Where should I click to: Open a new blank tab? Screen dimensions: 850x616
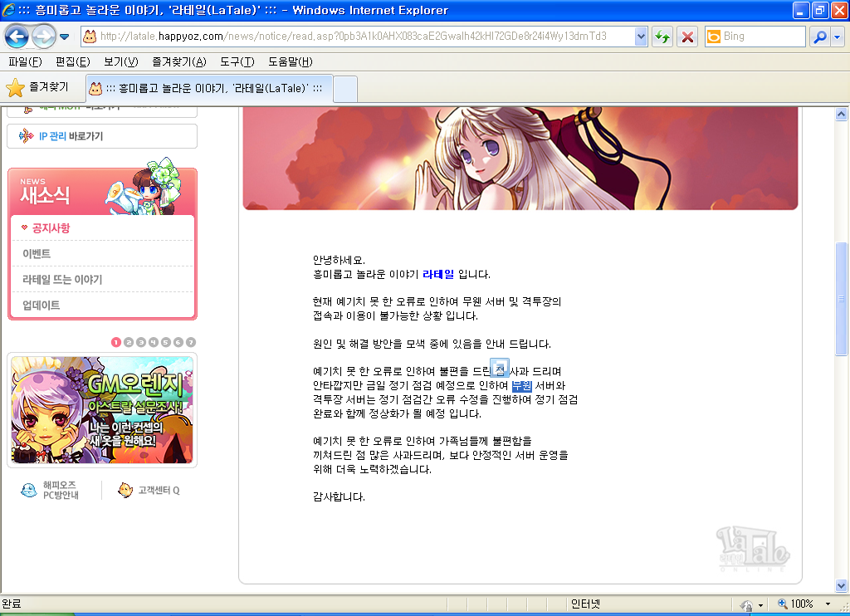click(x=345, y=89)
